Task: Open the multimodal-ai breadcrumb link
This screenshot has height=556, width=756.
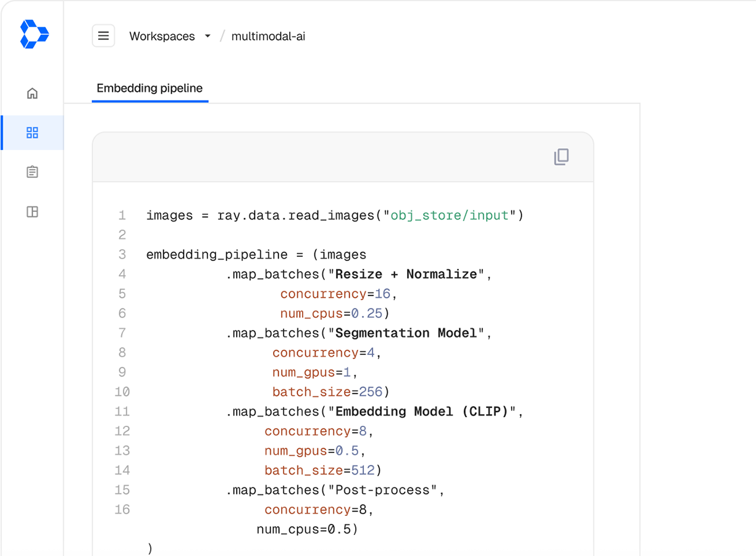Action: pyautogui.click(x=269, y=36)
